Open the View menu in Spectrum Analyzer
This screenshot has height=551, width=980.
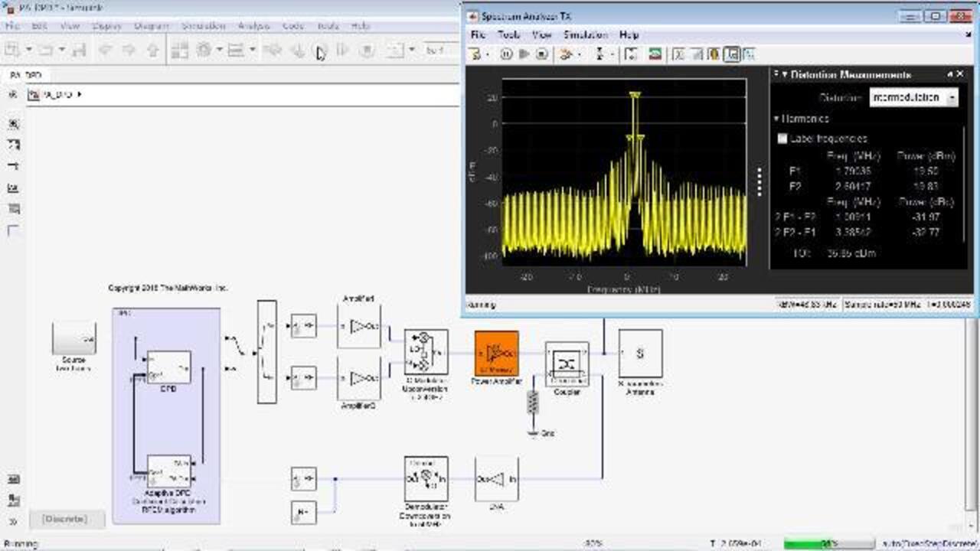pos(541,34)
